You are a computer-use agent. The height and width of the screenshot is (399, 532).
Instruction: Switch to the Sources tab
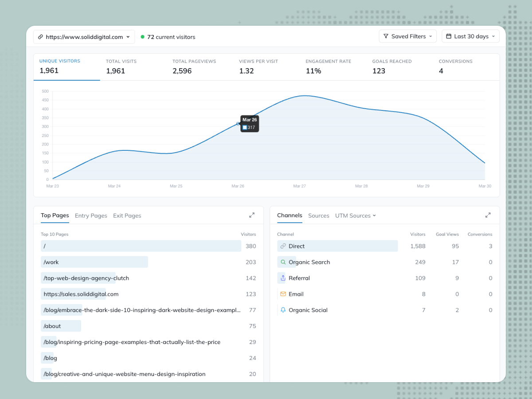(x=319, y=215)
